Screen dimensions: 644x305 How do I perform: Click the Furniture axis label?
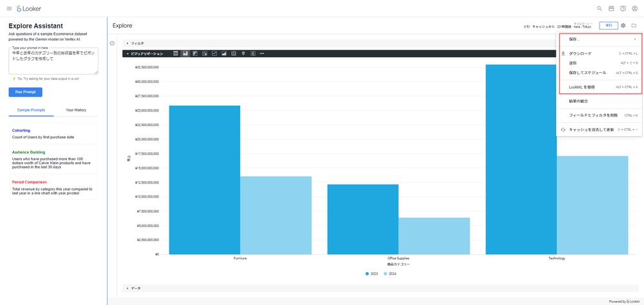click(x=240, y=259)
